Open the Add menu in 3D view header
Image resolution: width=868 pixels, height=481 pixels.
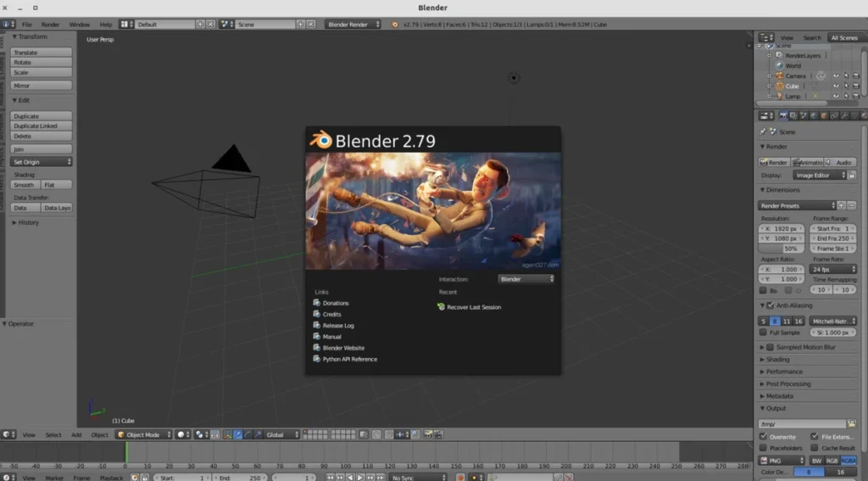pos(76,435)
